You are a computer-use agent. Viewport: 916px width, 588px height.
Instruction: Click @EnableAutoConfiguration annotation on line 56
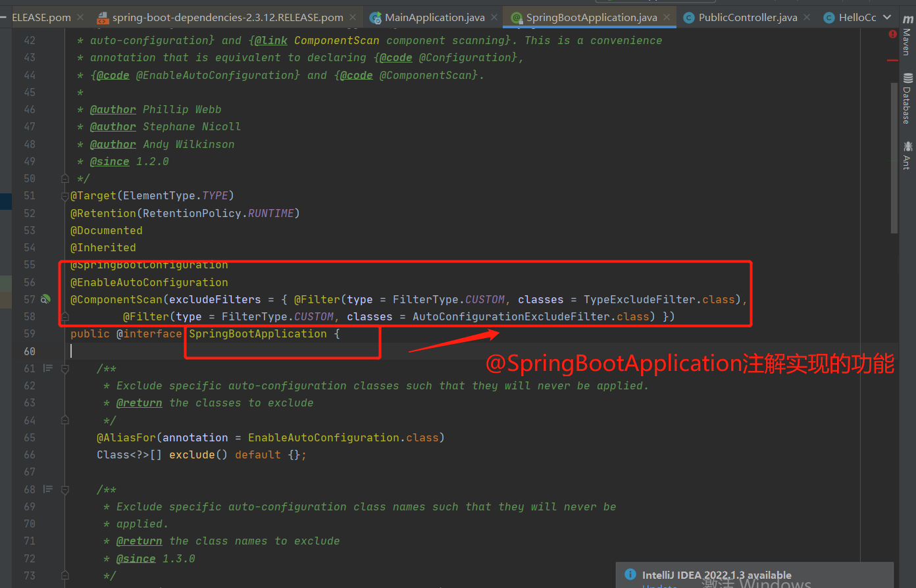pos(149,282)
